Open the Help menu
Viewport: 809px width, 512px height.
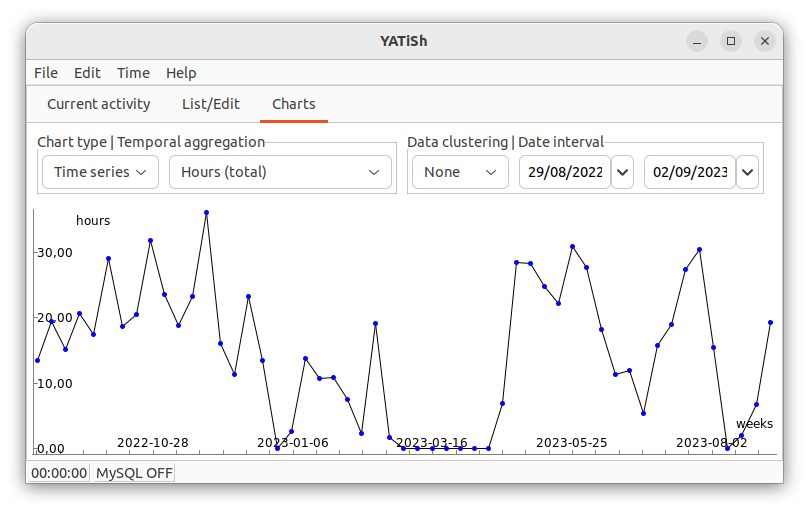click(181, 73)
